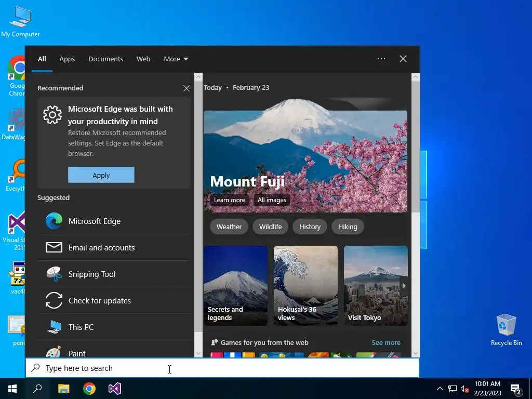Open File Explorer from taskbar

[x=63, y=389]
